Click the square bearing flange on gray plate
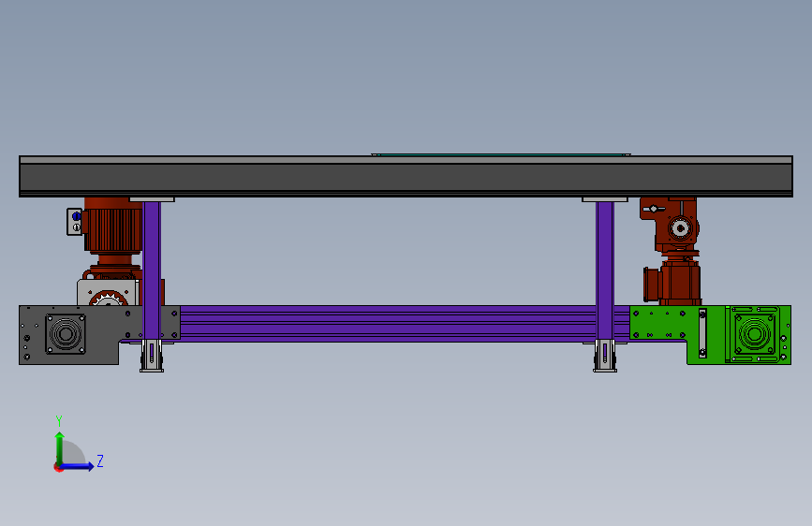 point(66,334)
